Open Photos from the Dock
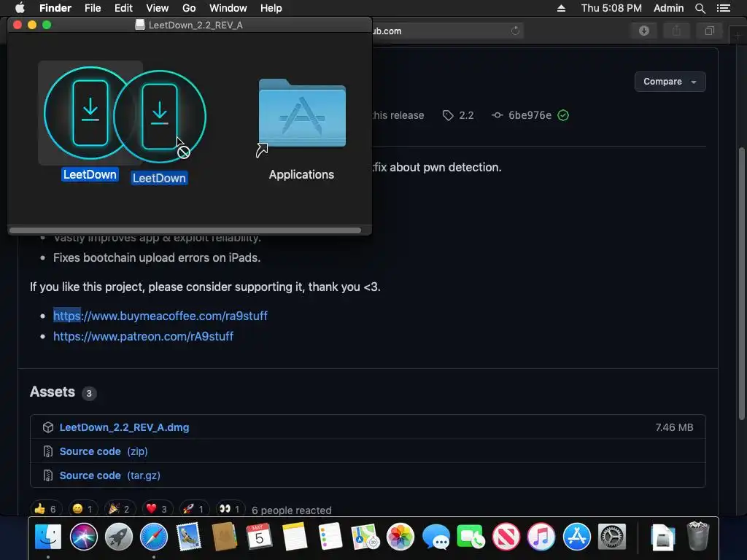747x560 pixels. pos(400,537)
